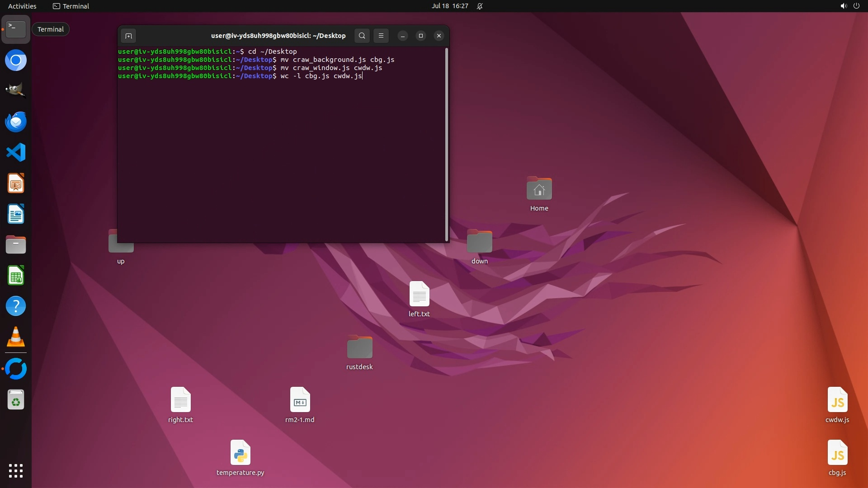
Task: Open a new terminal tab
Action: (128, 36)
